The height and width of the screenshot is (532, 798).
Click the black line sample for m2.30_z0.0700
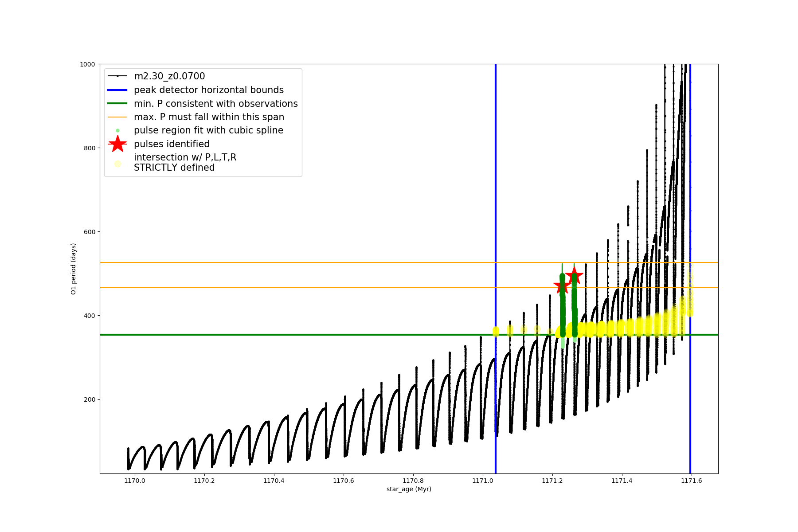pos(117,76)
